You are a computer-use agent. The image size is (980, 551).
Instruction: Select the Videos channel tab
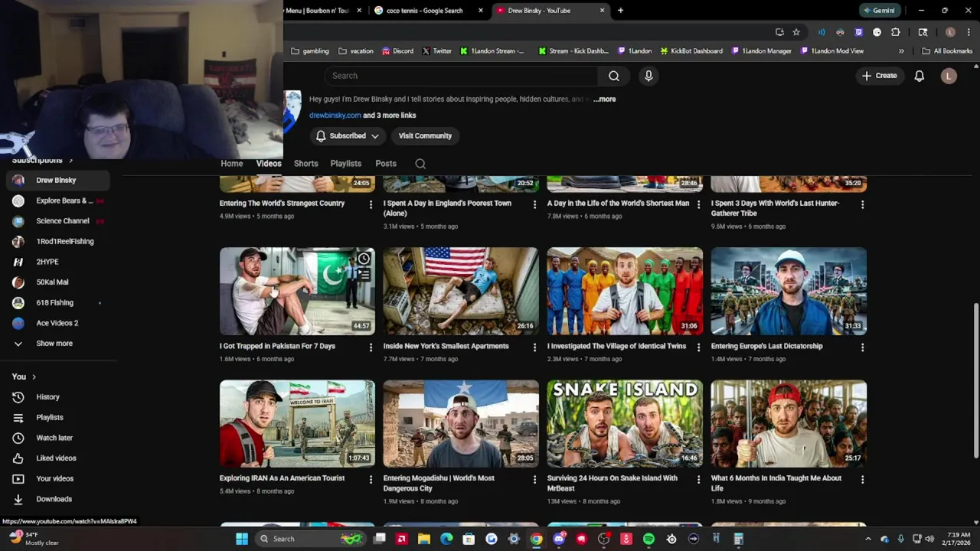(x=269, y=164)
